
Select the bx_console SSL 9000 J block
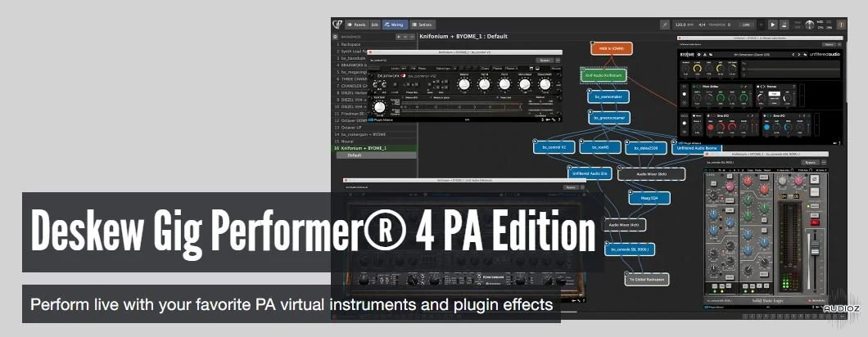[630, 249]
